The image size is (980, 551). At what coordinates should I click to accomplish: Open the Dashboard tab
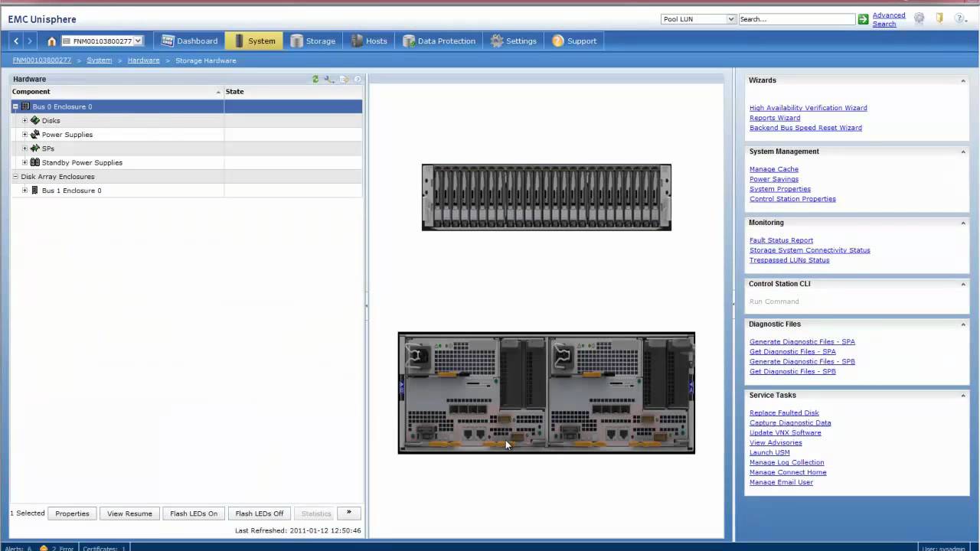point(189,41)
